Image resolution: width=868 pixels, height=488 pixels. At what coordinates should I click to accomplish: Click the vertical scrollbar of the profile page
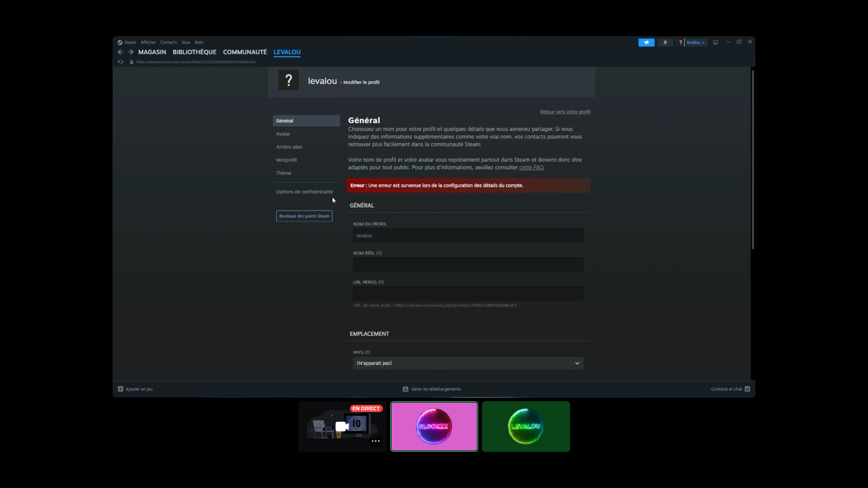pyautogui.click(x=753, y=160)
